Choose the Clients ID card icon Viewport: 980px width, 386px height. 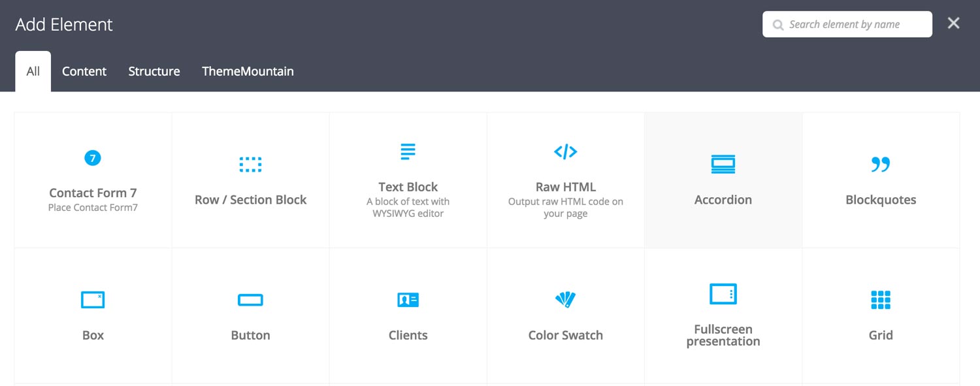point(408,300)
